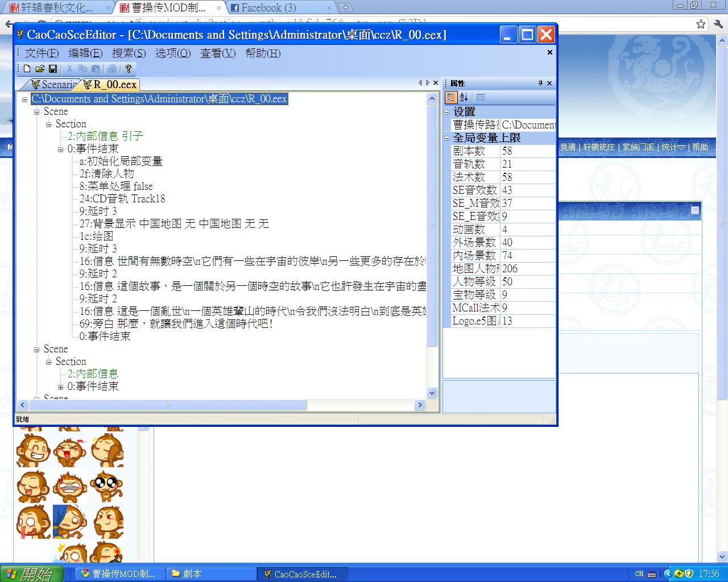Open the 查看(V) menu
This screenshot has width=728, height=582.
218,53
